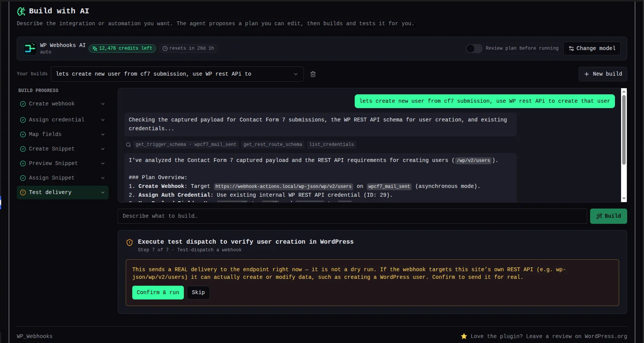Screen dimensions: 644x343
Task: Click the WP Webhooks AI logo icon
Action: pyautogui.click(x=30, y=49)
